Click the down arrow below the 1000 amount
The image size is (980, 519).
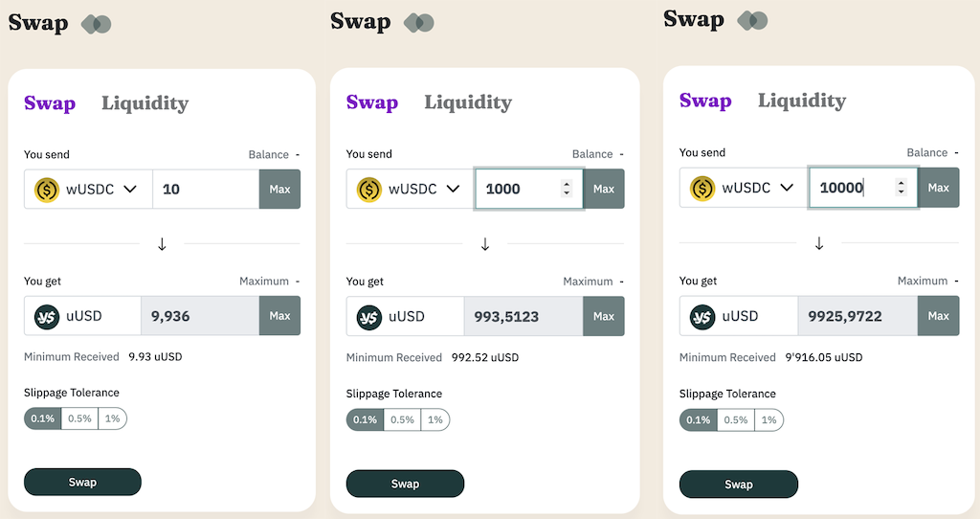pyautogui.click(x=485, y=244)
